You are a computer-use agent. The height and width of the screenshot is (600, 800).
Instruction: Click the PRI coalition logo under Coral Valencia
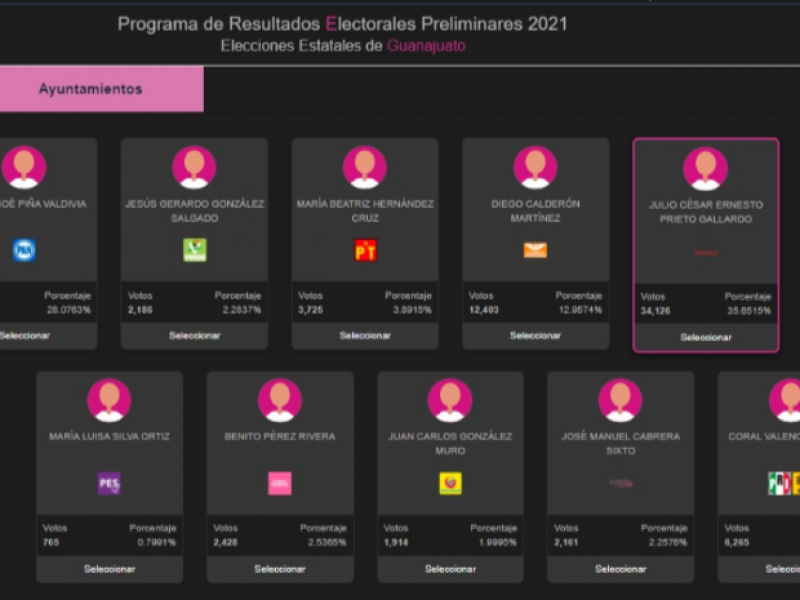(784, 483)
